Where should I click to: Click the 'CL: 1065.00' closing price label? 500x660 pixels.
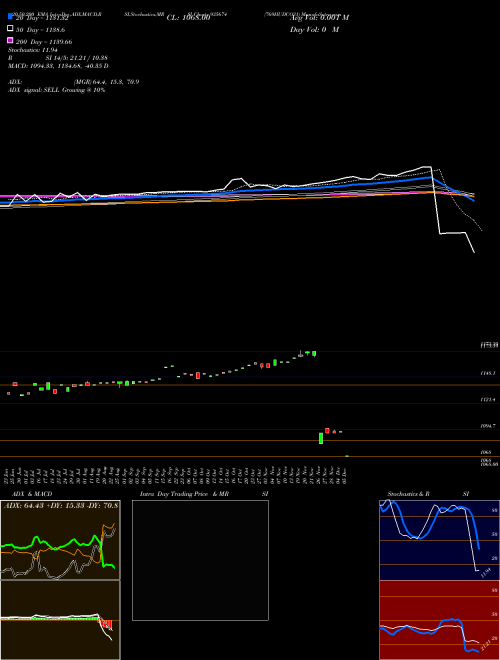(188, 18)
